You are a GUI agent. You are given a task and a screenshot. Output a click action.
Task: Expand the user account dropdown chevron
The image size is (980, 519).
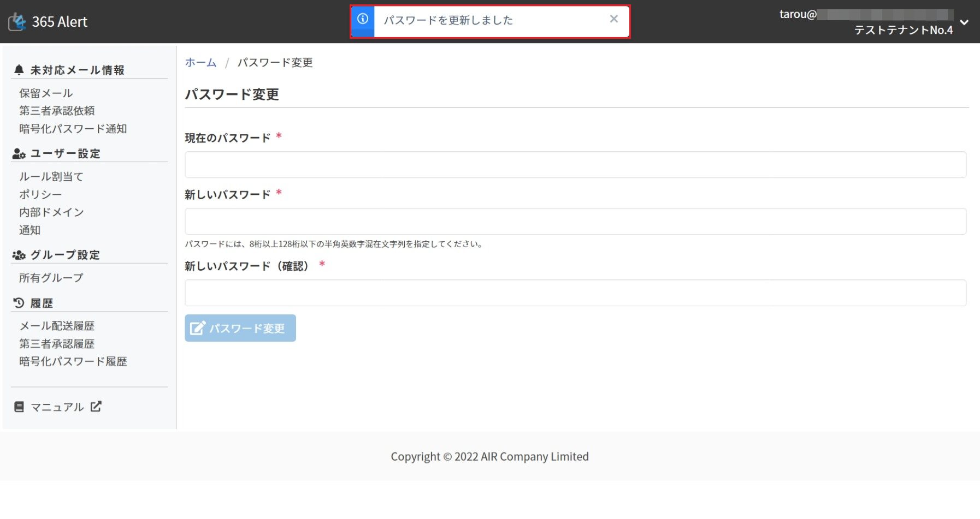pos(964,22)
